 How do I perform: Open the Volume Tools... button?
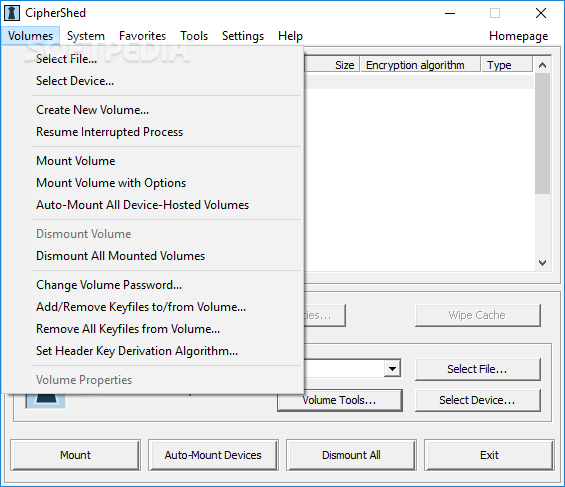[339, 400]
